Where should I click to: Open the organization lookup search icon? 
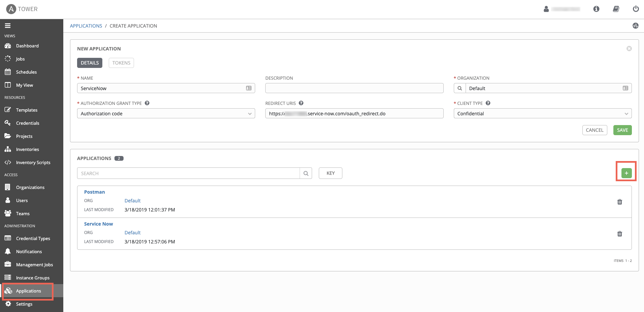coord(460,88)
